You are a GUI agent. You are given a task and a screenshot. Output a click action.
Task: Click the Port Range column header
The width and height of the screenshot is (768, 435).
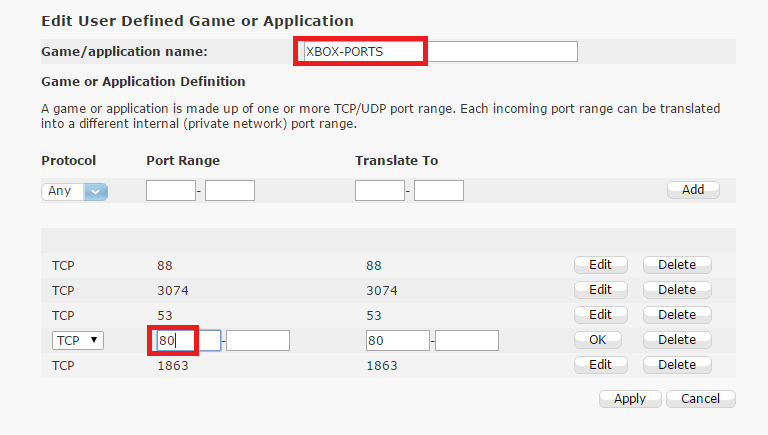(x=183, y=161)
